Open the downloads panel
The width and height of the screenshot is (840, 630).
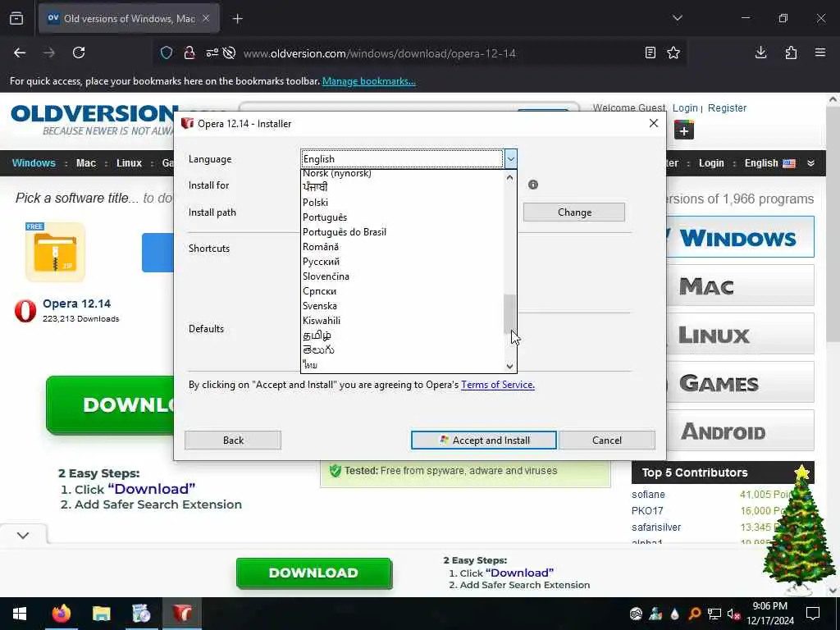[x=760, y=52]
